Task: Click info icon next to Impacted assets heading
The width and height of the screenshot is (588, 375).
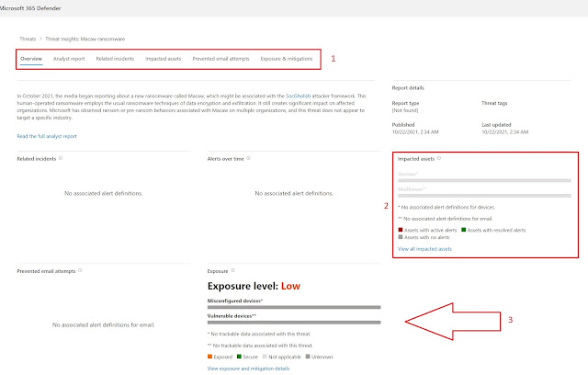Action: (439, 158)
